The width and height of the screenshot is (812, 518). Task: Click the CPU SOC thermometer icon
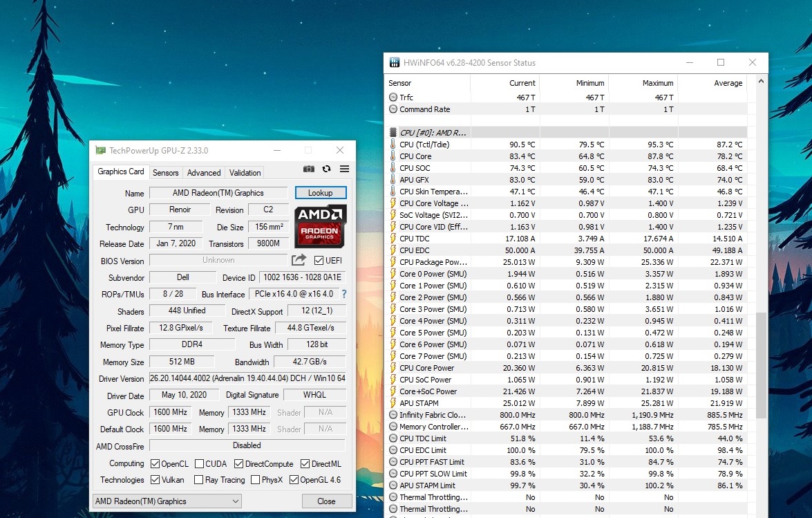[x=393, y=168]
